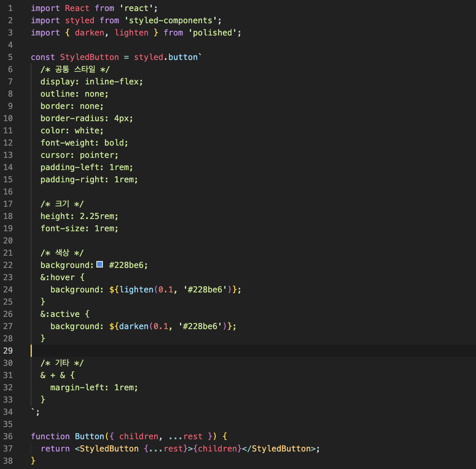
Task: Click 'lighten' function call on line 24
Action: pyautogui.click(x=136, y=290)
